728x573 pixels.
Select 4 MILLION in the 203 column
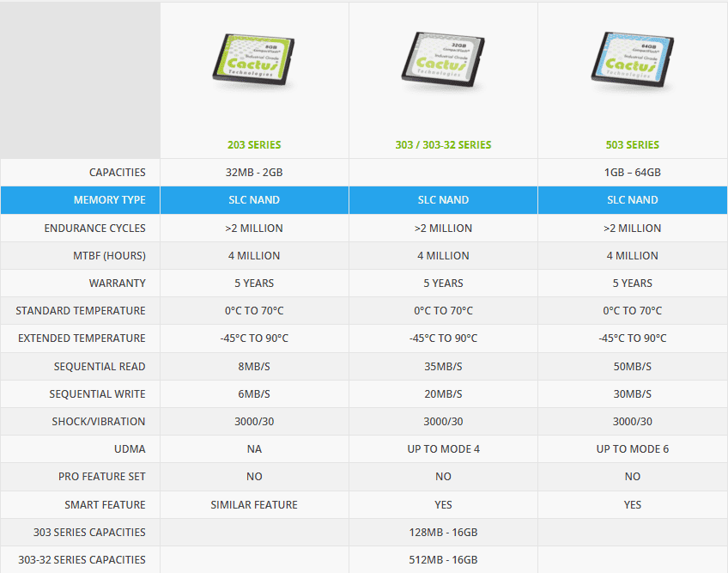click(254, 256)
